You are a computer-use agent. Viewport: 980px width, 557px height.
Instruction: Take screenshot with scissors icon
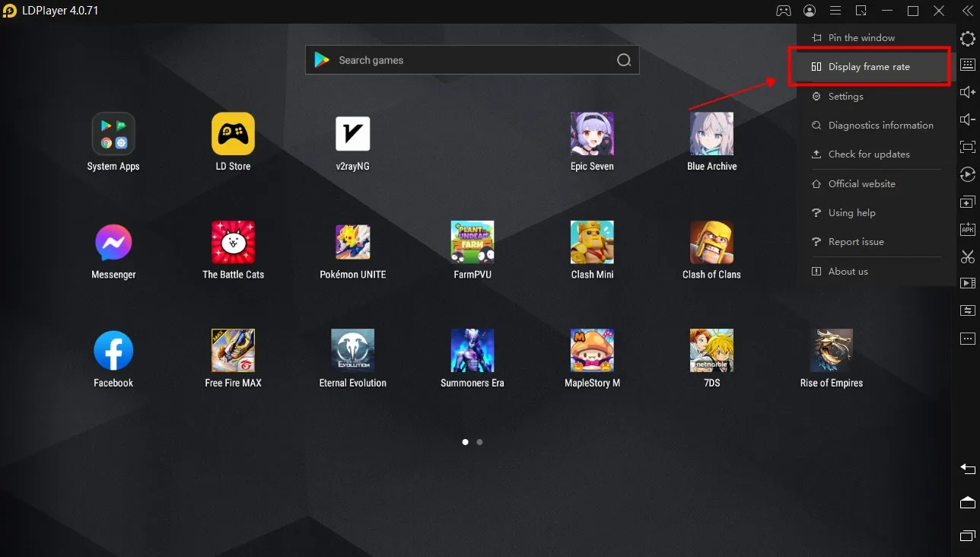coord(967,256)
